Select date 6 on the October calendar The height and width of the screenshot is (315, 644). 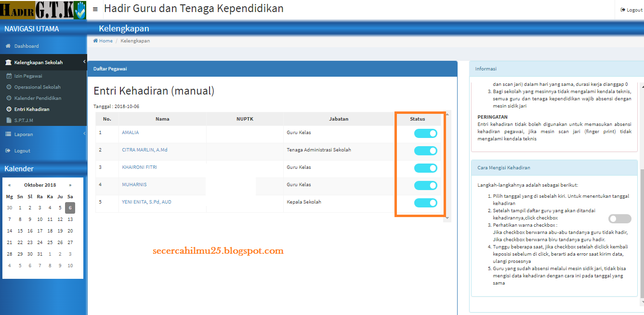coord(70,207)
